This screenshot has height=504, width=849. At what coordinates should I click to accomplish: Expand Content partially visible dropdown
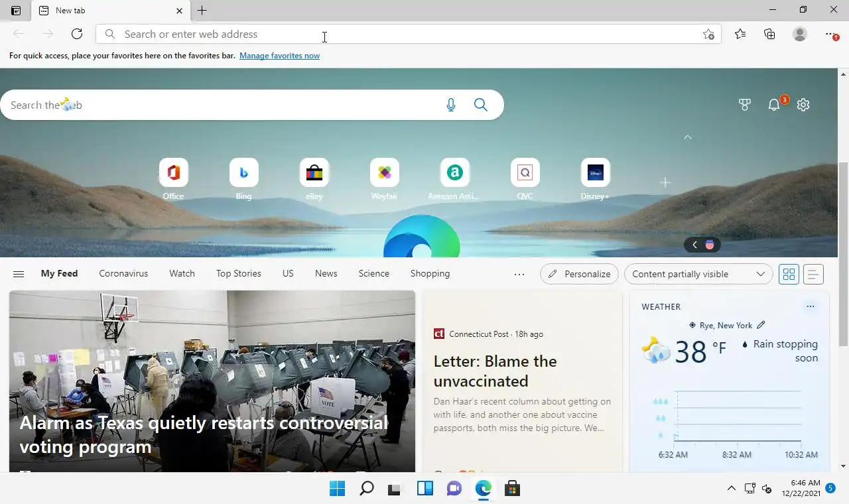(x=698, y=274)
